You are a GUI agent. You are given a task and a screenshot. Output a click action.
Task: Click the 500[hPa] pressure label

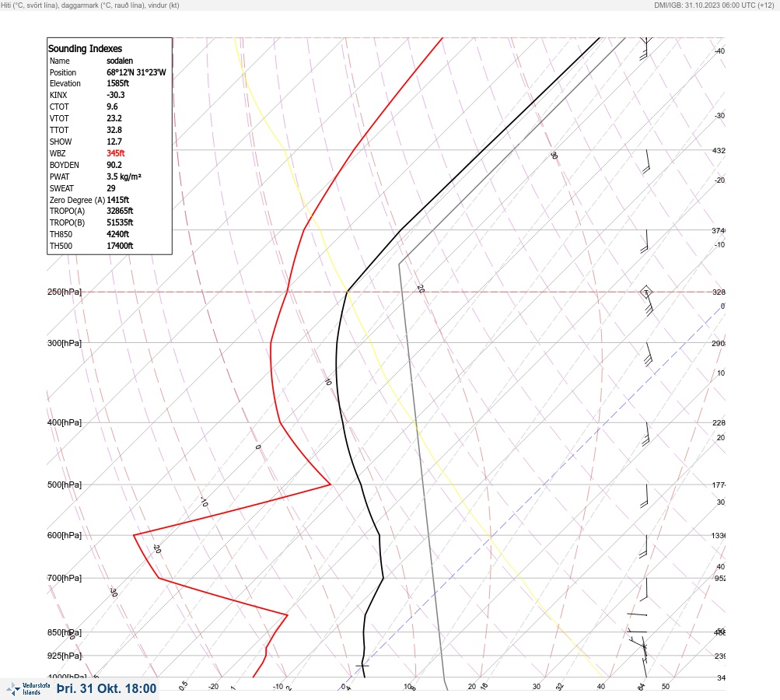(x=65, y=485)
